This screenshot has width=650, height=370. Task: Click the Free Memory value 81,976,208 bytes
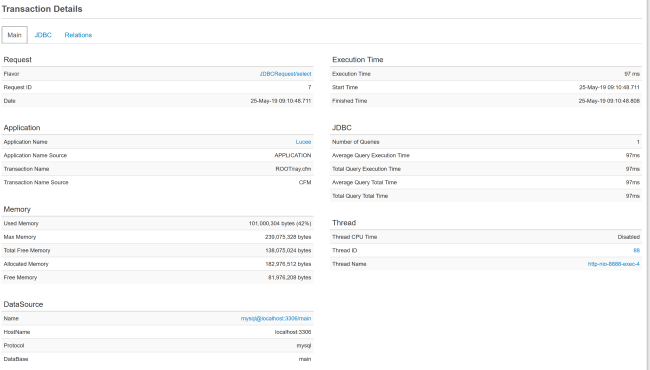(289, 278)
